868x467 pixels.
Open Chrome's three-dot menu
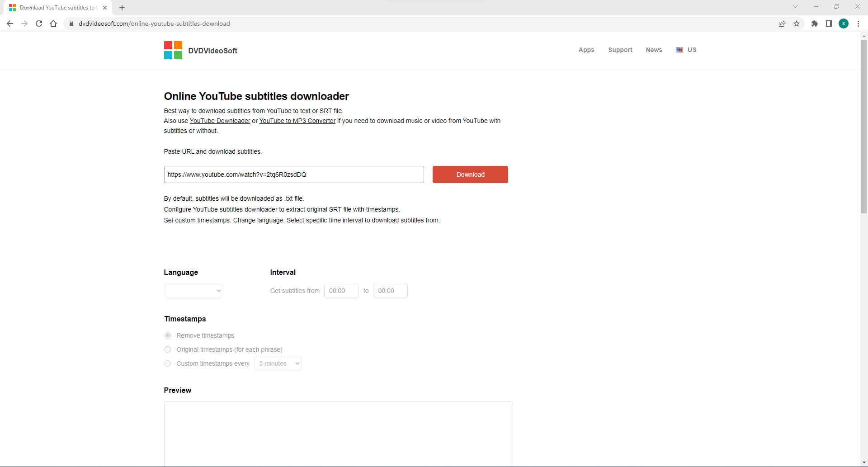click(858, 24)
